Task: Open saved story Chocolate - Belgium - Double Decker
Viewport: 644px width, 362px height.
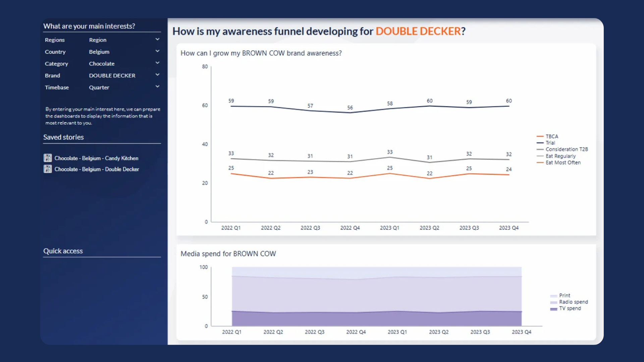Action: [97, 169]
